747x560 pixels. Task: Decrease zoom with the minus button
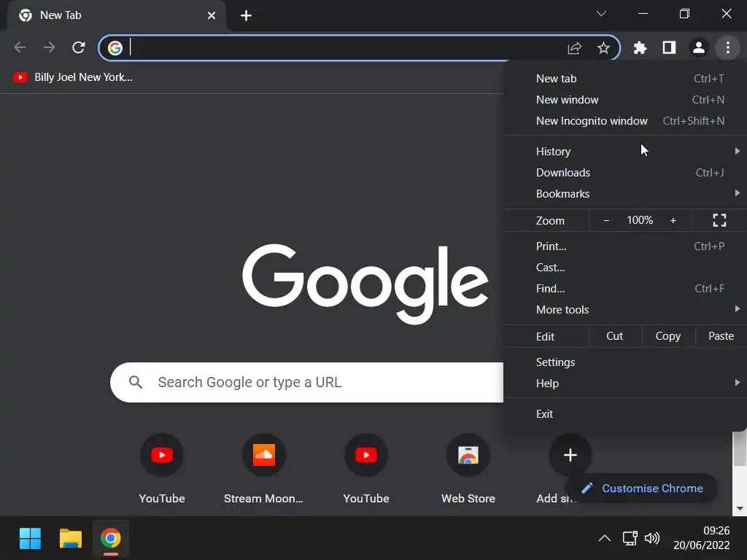click(x=606, y=220)
